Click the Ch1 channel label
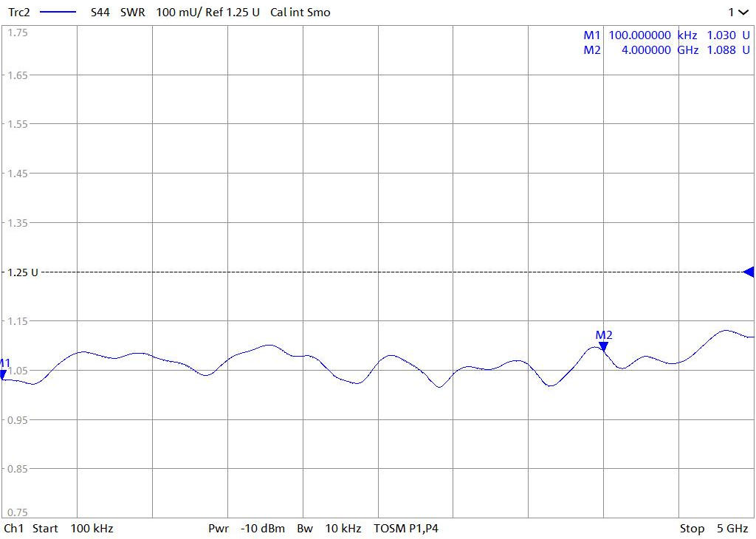The width and height of the screenshot is (756, 539). click(x=14, y=529)
